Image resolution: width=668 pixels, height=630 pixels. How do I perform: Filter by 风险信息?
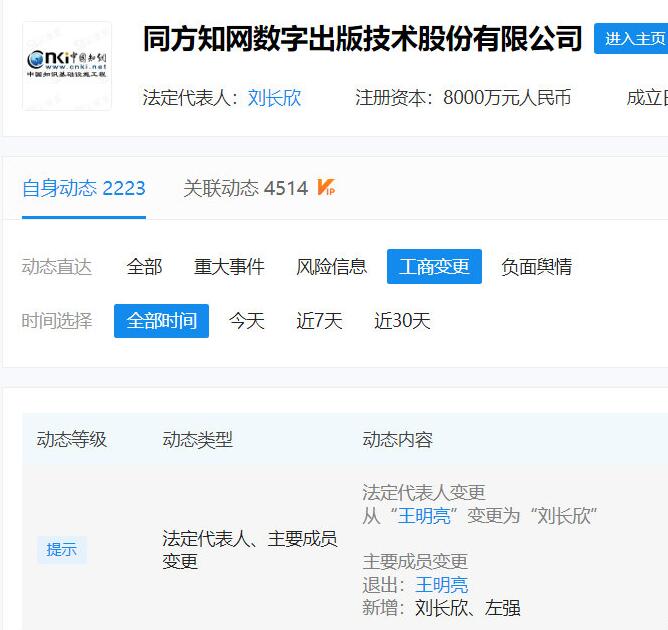point(331,267)
